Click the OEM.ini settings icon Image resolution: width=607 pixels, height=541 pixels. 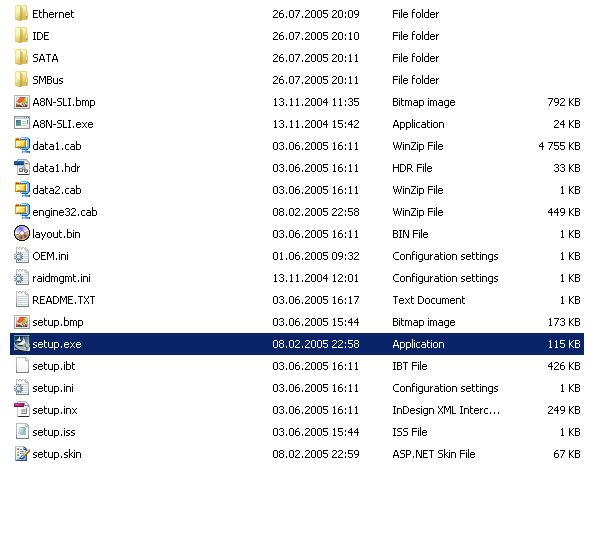pyautogui.click(x=22, y=256)
